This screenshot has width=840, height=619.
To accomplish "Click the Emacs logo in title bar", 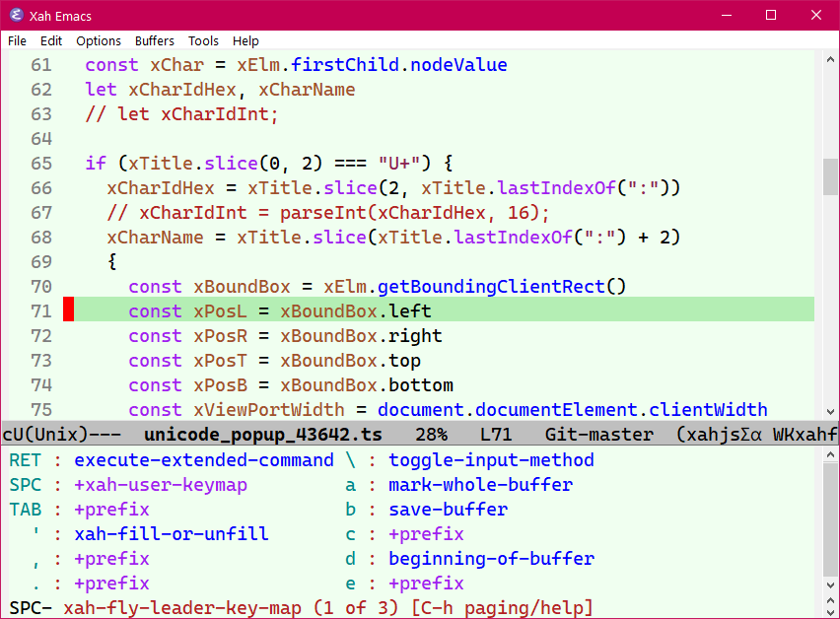I will coord(16,15).
